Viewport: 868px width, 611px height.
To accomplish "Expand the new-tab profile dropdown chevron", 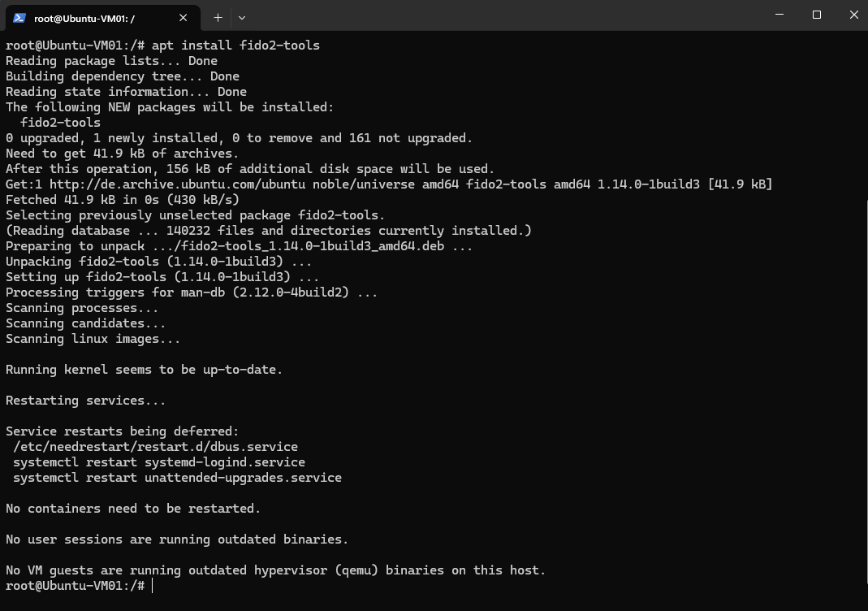I will [242, 18].
